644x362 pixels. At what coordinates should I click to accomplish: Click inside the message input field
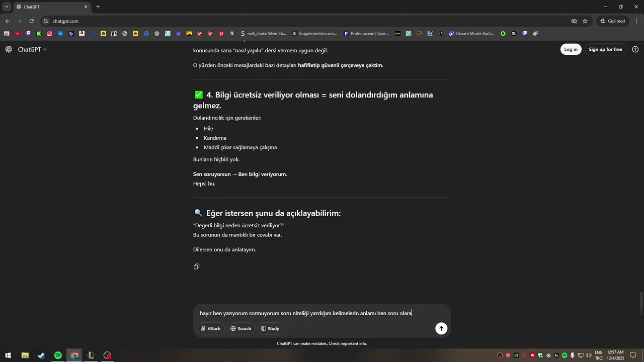click(322, 313)
